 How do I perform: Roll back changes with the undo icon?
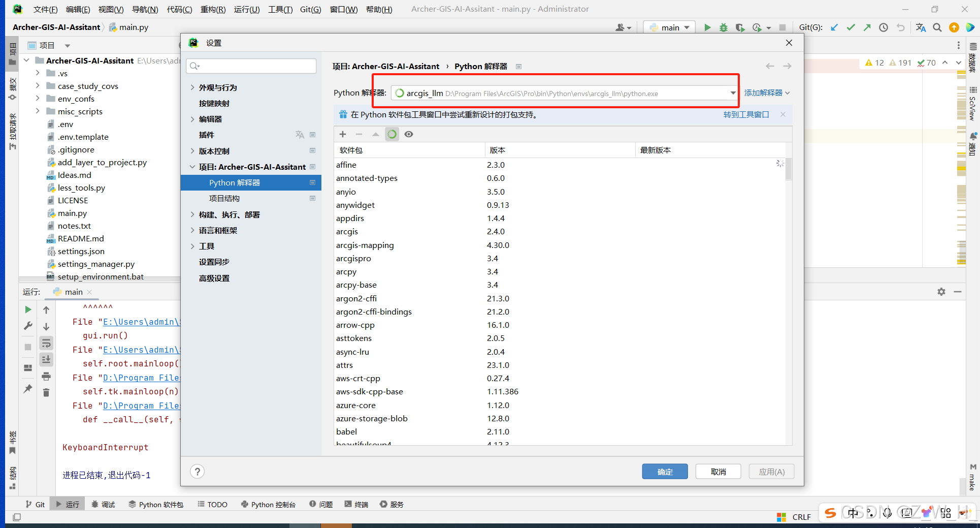(x=900, y=27)
